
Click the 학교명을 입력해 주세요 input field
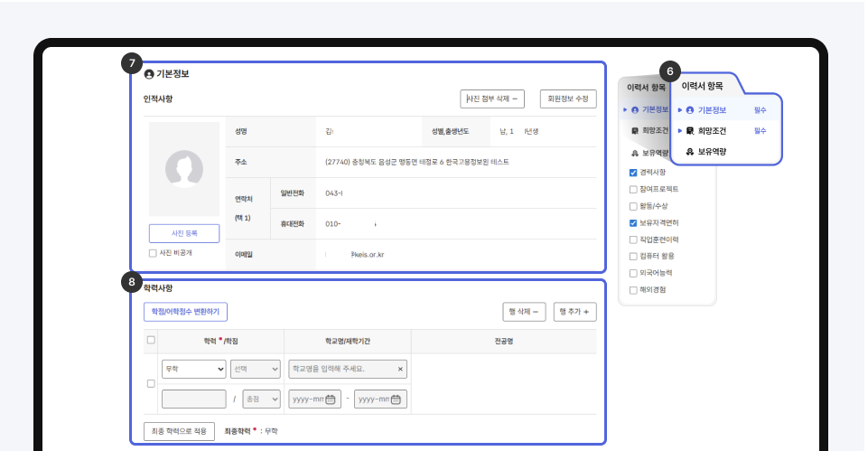(348, 369)
